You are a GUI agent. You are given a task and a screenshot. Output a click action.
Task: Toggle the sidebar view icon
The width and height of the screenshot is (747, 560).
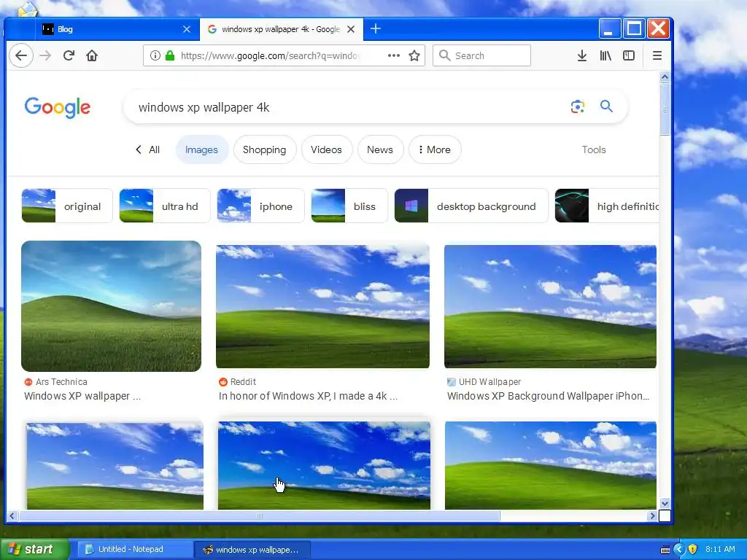(x=629, y=55)
